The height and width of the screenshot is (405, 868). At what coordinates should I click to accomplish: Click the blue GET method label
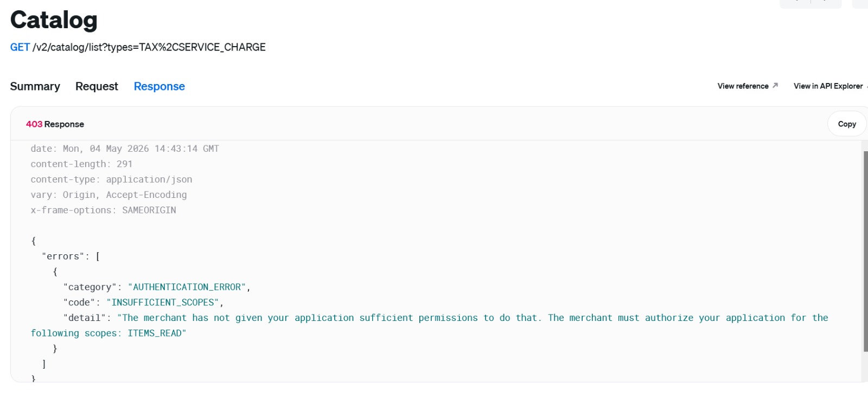[x=20, y=47]
